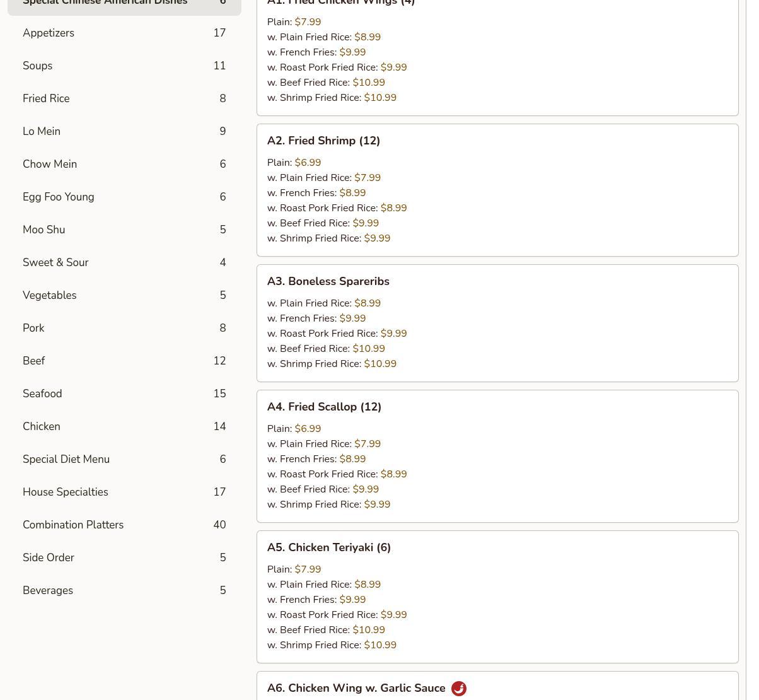Open the Beef category

click(x=124, y=361)
